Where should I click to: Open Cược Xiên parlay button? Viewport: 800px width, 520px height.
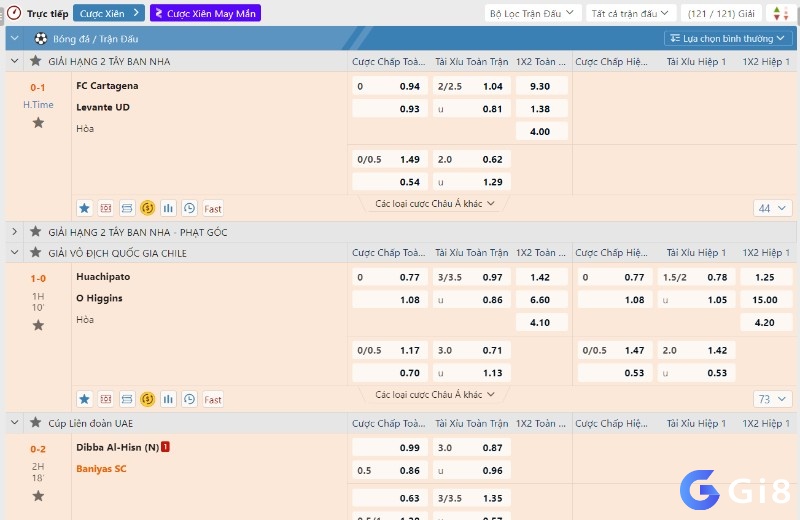click(109, 13)
